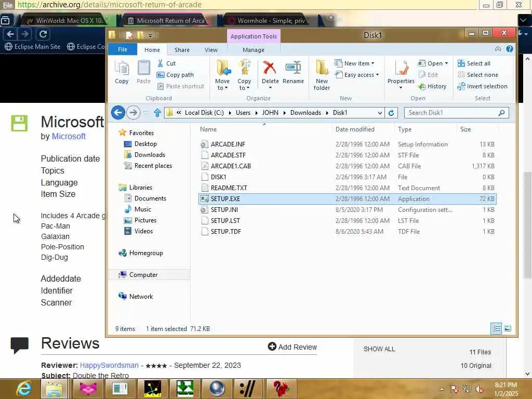Open the Music library
The image size is (532, 399).
click(142, 209)
